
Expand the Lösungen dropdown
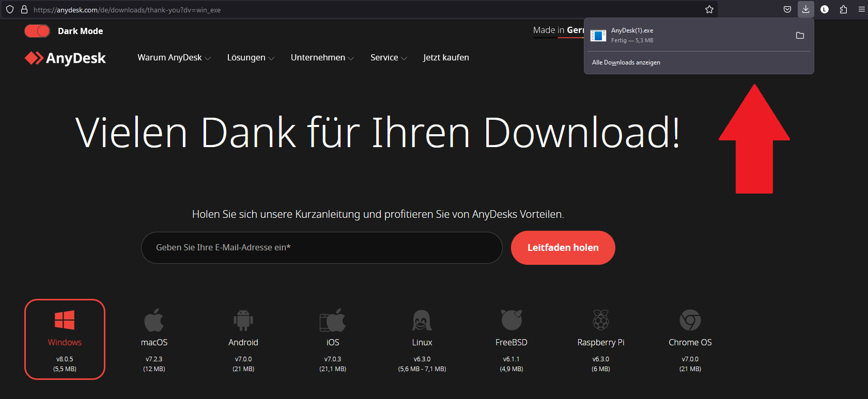pos(251,58)
